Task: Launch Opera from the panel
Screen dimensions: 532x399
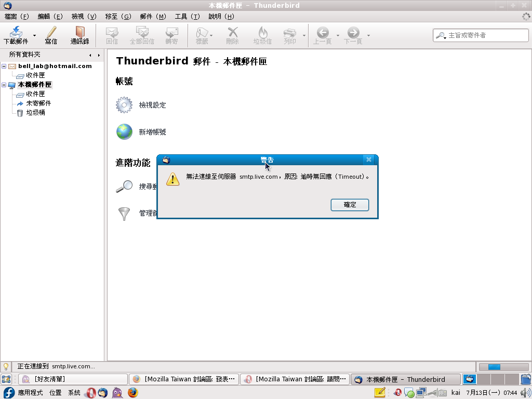Action: tap(90, 393)
